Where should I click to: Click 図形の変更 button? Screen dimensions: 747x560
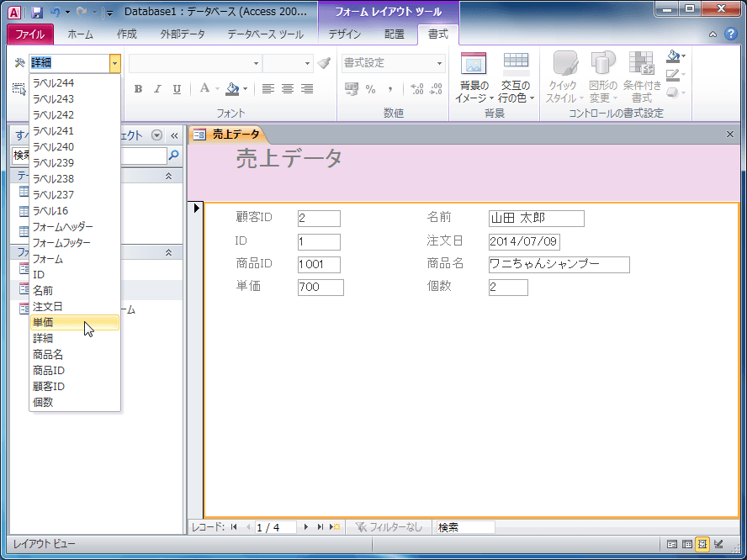point(603,77)
